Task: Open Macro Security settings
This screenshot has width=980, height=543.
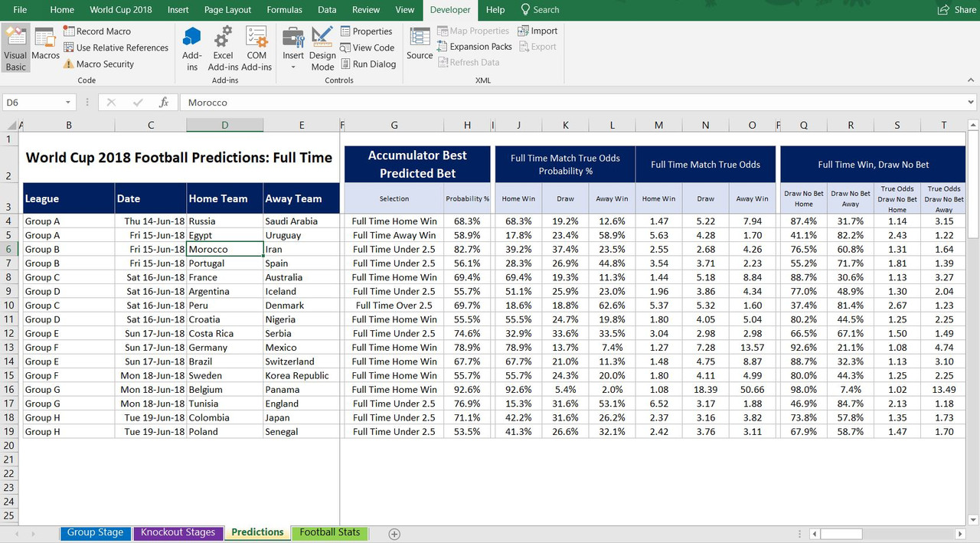Action: click(99, 64)
